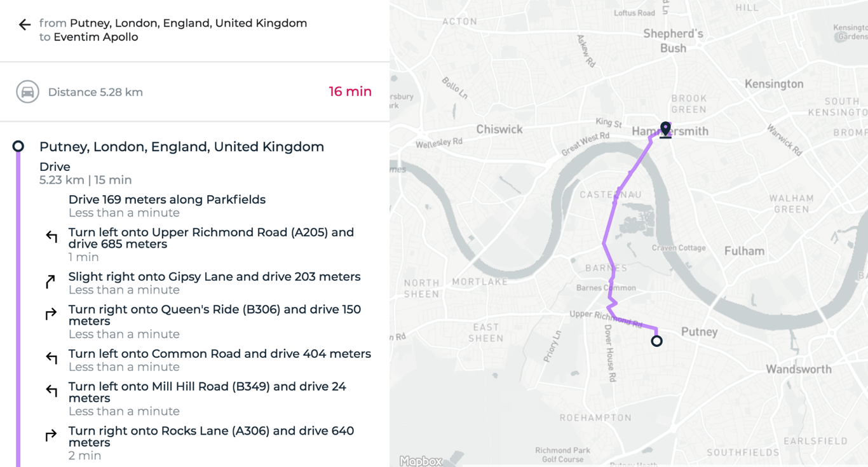The width and height of the screenshot is (868, 467).
Task: Click the slight-right arrow for Gipsy Lane
Action: tap(51, 281)
